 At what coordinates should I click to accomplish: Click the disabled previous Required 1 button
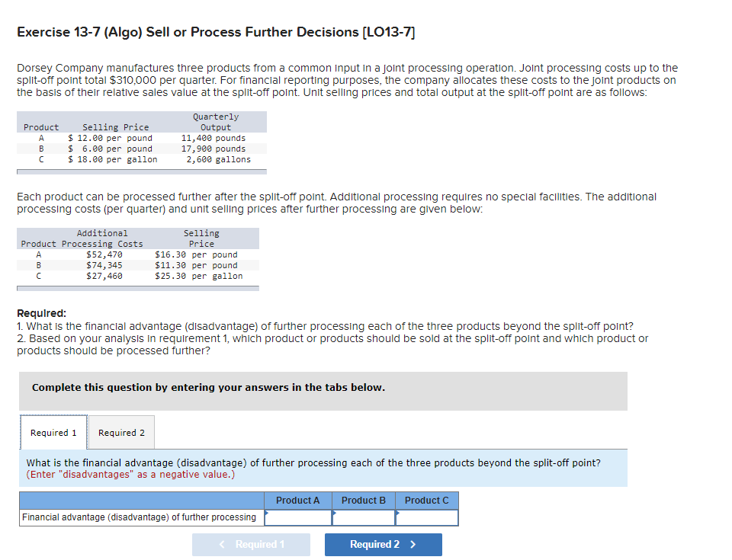click(251, 545)
